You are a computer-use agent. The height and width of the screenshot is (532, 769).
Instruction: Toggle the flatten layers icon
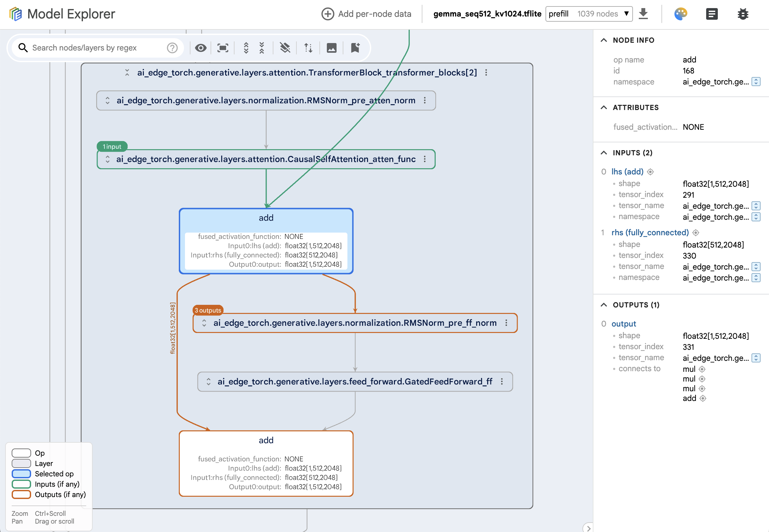(x=285, y=48)
